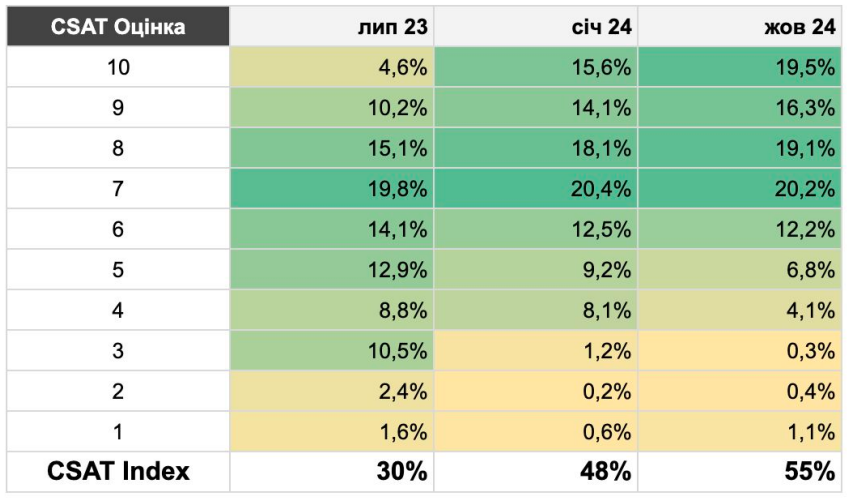Click the yellow 0,2% cell in score 2 row
847x499 pixels.
pyautogui.click(x=535, y=392)
